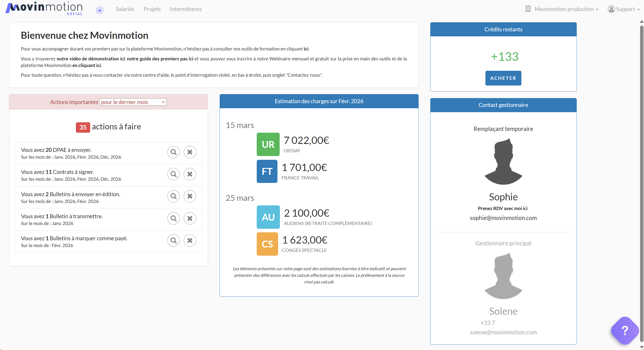Click magnifier icon for DPAE à envoyer

[174, 152]
